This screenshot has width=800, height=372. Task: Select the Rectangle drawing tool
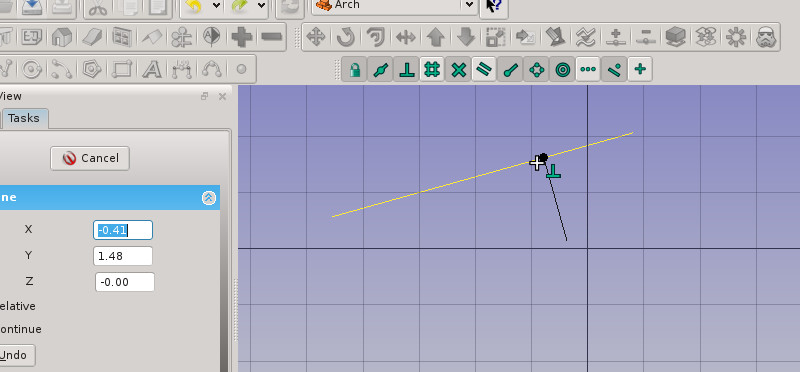[122, 69]
